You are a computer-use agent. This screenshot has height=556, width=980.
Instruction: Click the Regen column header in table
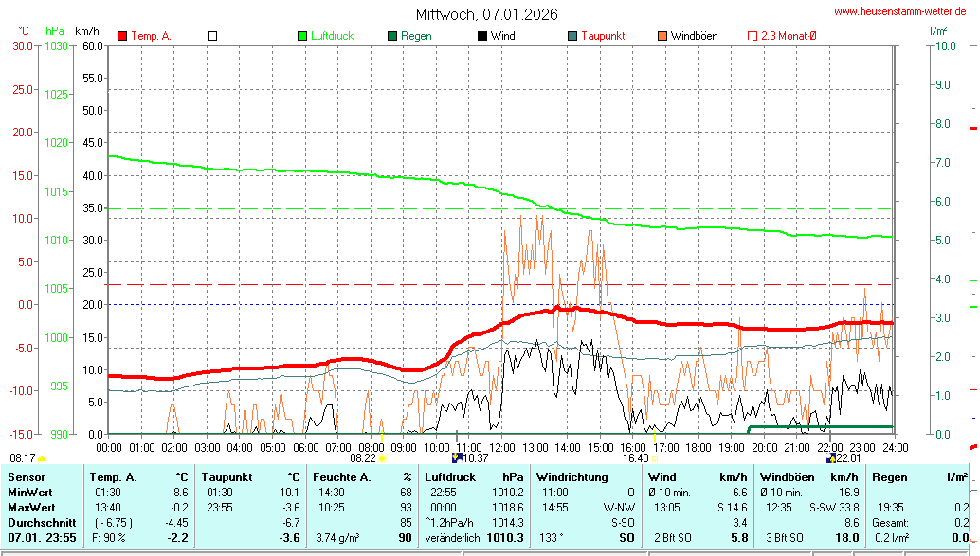pyautogui.click(x=889, y=476)
